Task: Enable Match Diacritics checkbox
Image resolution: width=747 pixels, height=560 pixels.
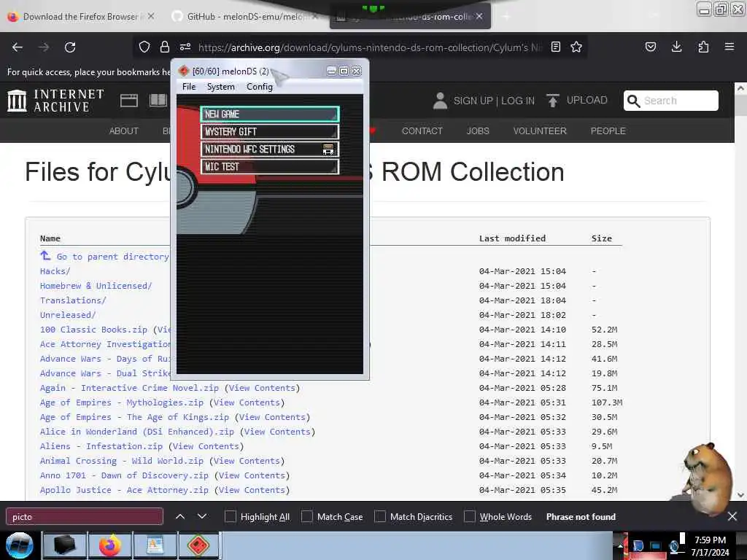Action: tap(379, 517)
